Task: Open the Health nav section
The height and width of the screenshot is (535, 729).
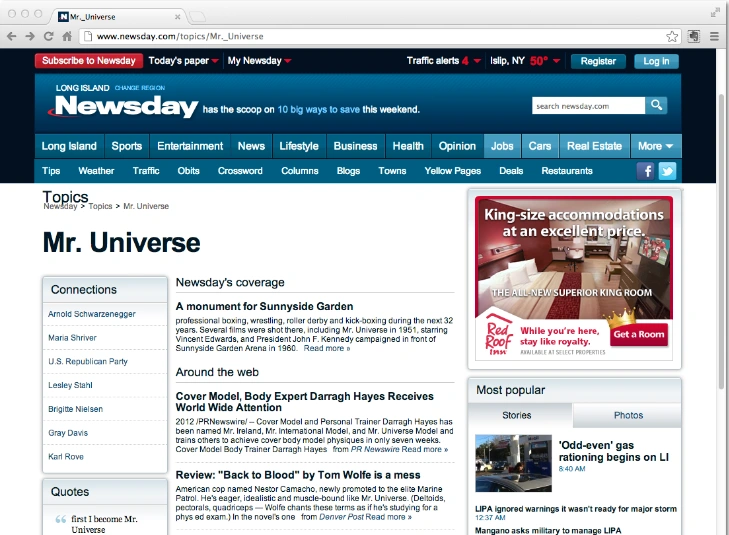Action: (408, 146)
